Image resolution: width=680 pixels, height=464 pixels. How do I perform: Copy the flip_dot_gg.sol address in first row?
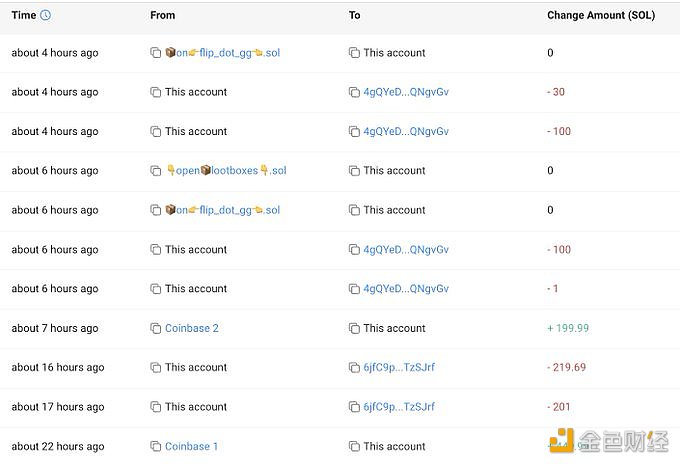(x=155, y=53)
